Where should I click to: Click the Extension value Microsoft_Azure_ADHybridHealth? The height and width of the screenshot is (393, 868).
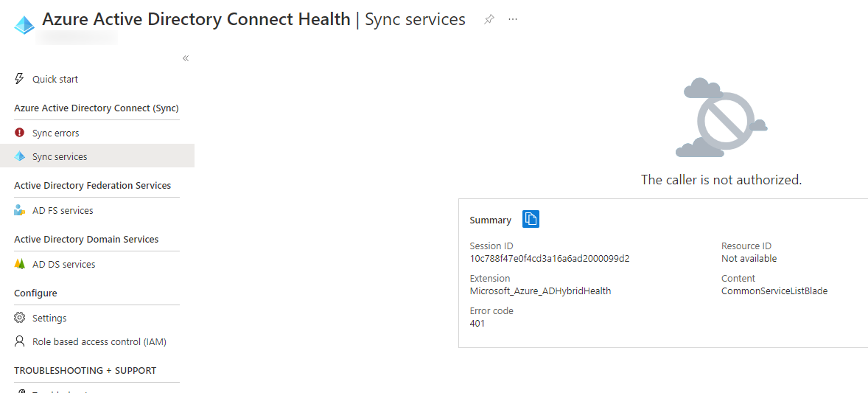(540, 291)
